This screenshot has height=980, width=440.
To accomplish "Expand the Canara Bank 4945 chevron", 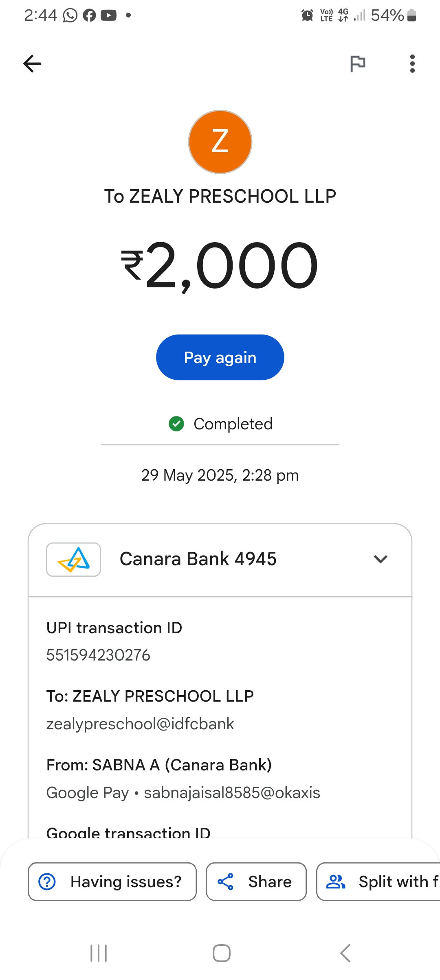I will tap(381, 559).
